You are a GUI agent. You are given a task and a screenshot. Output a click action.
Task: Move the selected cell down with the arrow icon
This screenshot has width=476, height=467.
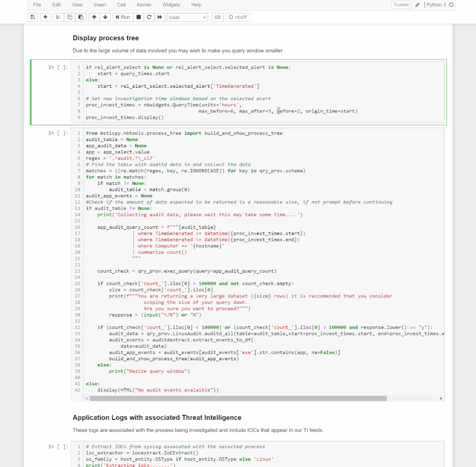tap(105, 17)
